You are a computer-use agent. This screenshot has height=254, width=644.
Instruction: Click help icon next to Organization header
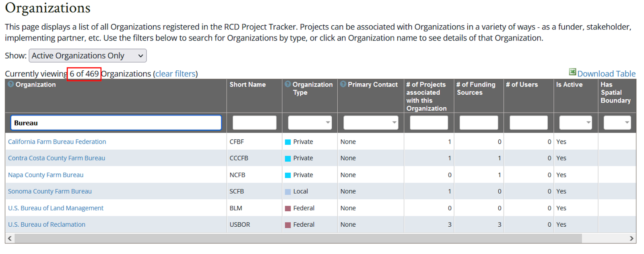[11, 84]
